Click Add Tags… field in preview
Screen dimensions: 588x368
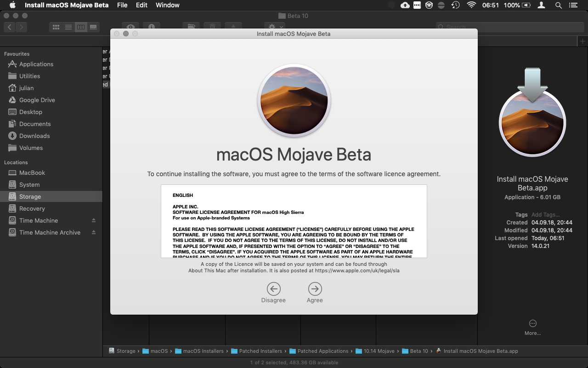pyautogui.click(x=545, y=214)
